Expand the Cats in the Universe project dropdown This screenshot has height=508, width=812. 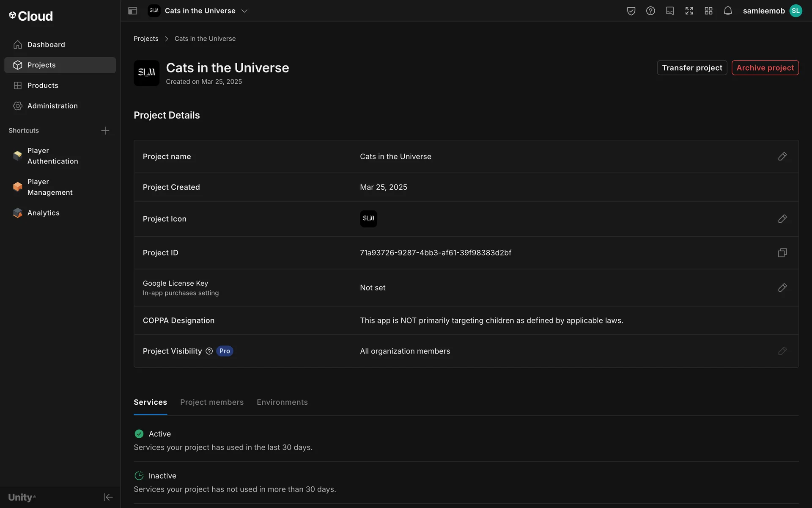tap(244, 11)
